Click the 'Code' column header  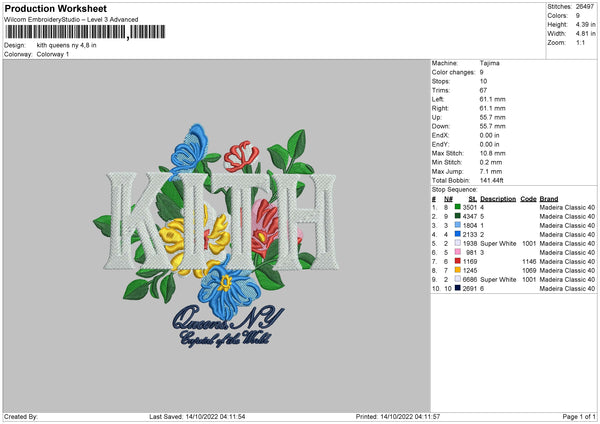pos(528,199)
